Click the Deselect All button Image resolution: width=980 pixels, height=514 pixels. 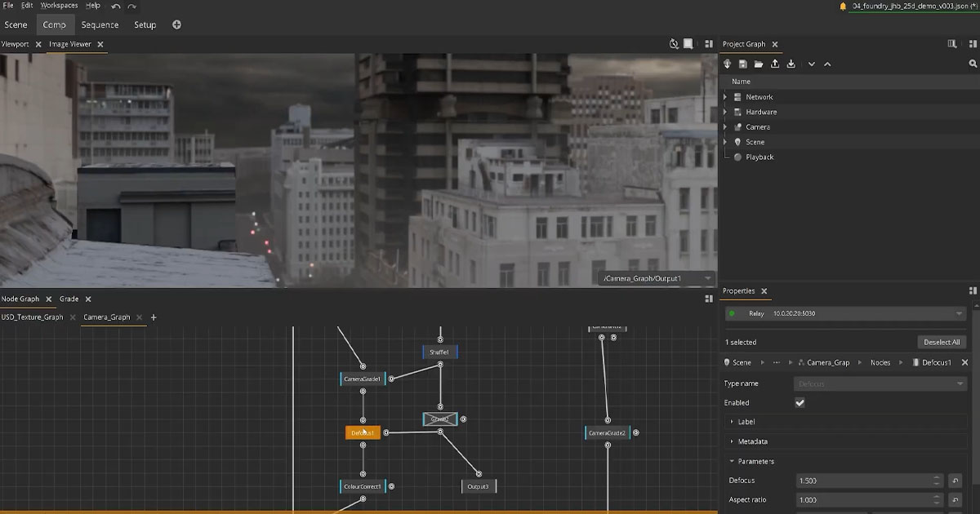coord(942,342)
